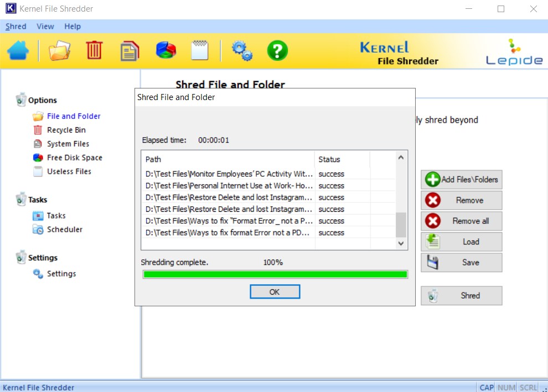548x392 pixels.
Task: Click the Path column header
Action: [228, 160]
